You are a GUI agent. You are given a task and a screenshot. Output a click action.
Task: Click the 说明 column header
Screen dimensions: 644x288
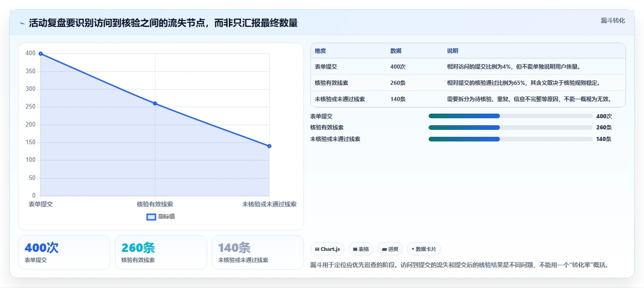[452, 51]
